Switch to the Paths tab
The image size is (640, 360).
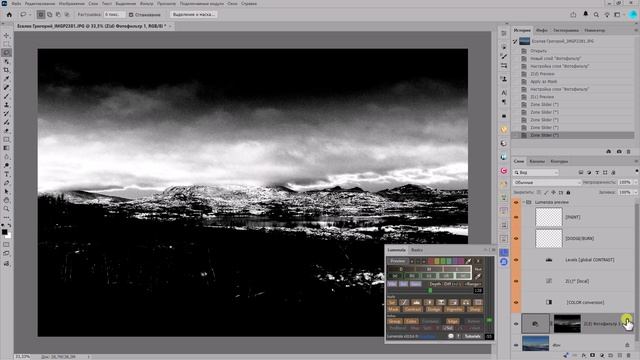point(559,161)
